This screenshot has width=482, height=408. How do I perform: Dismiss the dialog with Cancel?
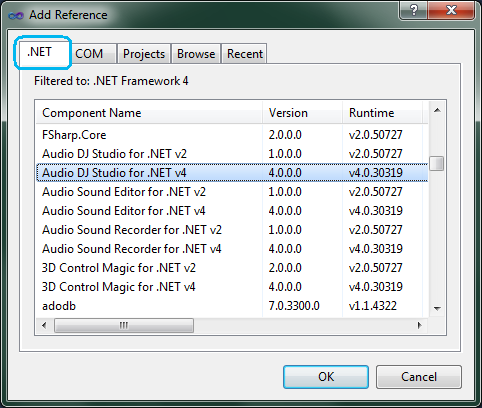[419, 377]
